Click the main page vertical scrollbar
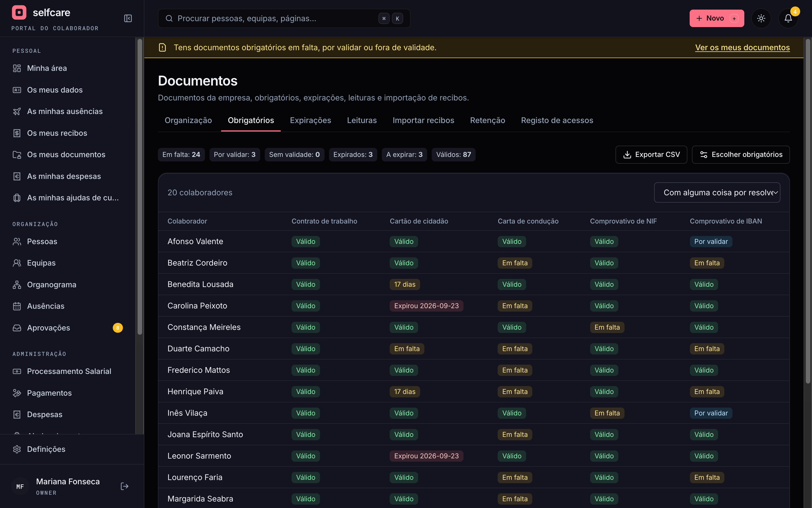The image size is (812, 508). click(x=808, y=211)
